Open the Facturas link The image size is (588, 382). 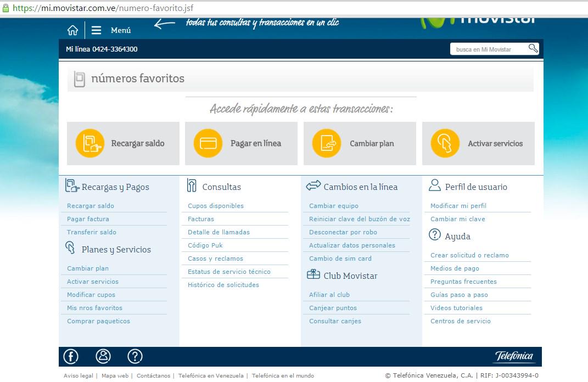click(201, 219)
